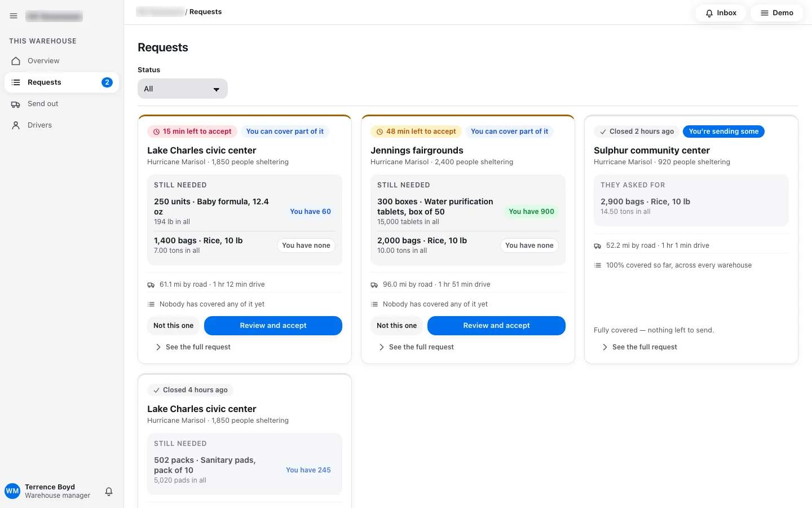The width and height of the screenshot is (812, 508).
Task: Open the Status filter dropdown
Action: point(183,89)
